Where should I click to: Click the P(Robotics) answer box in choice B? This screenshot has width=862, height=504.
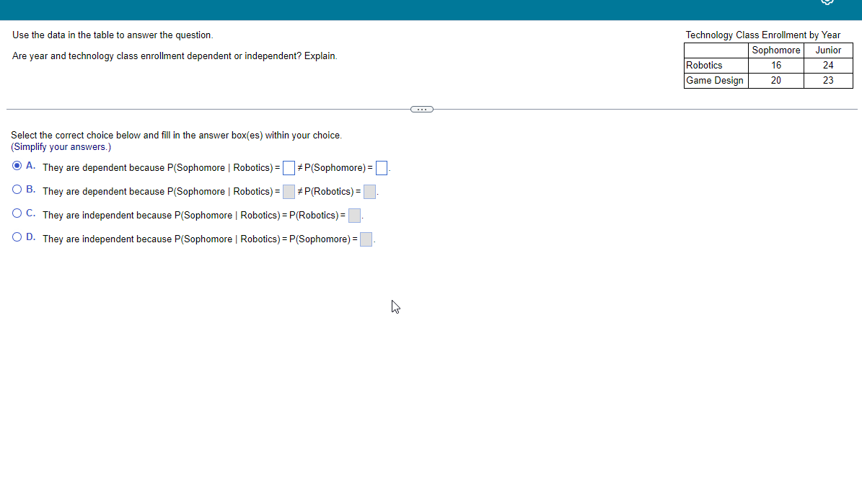click(x=369, y=191)
